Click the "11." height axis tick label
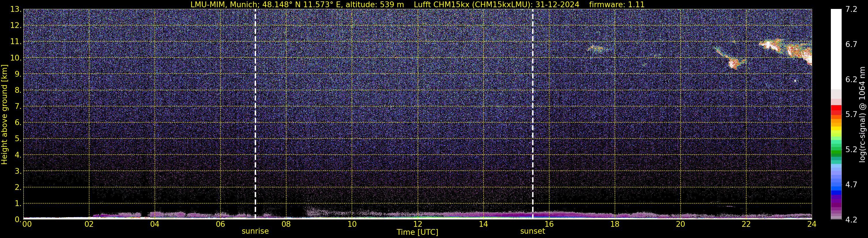The width and height of the screenshot is (868, 238). [16, 41]
